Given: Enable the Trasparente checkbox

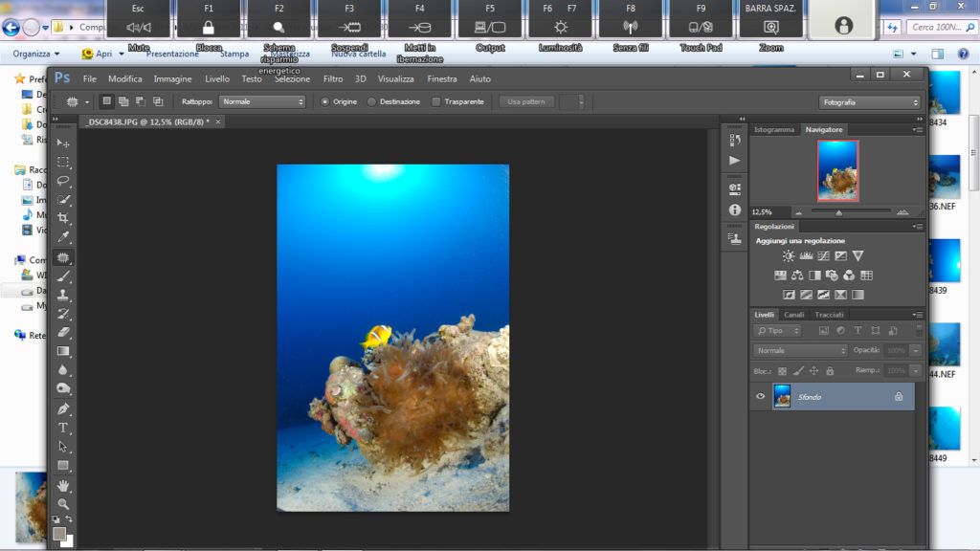Looking at the screenshot, I should click(436, 101).
